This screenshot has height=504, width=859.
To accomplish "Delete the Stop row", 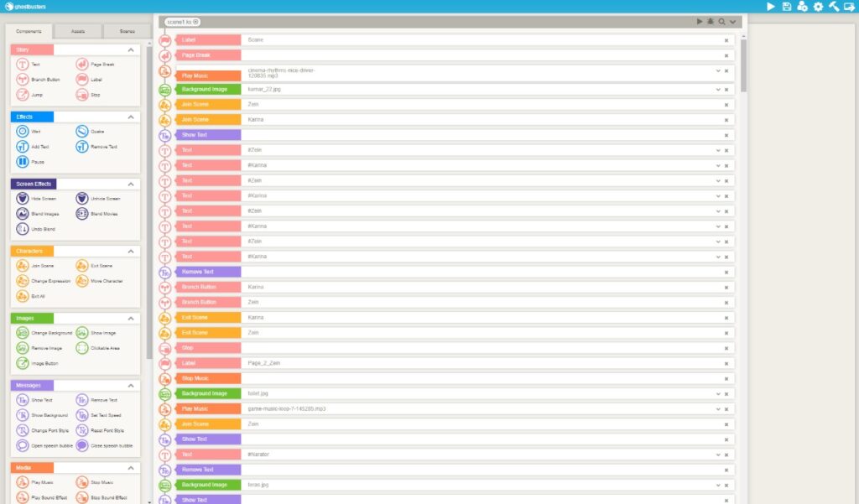I will point(726,348).
